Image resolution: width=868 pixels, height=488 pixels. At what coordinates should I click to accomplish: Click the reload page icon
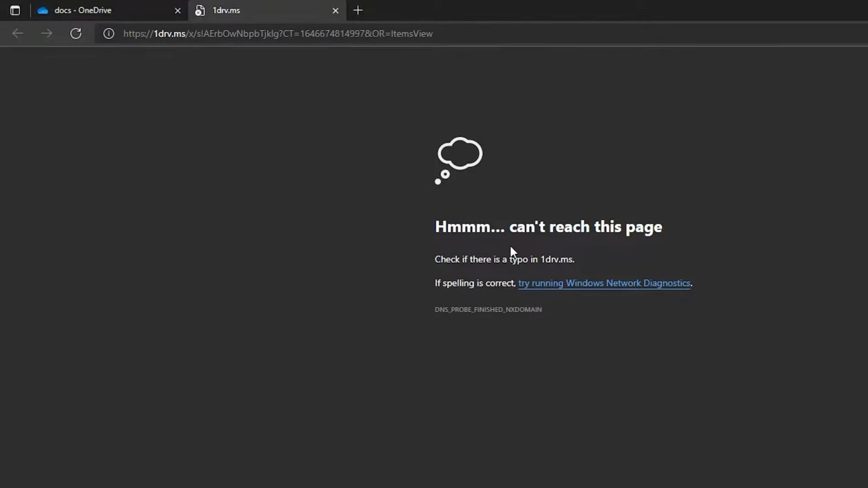click(x=75, y=33)
